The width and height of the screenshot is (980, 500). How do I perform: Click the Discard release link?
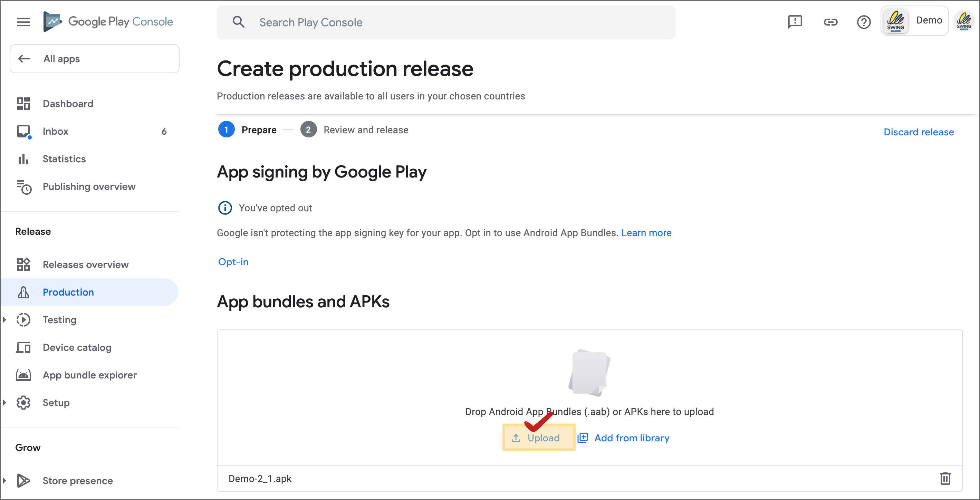919,132
